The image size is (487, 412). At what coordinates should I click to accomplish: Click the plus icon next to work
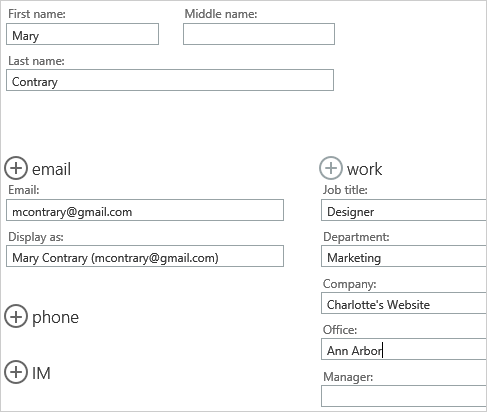331,168
